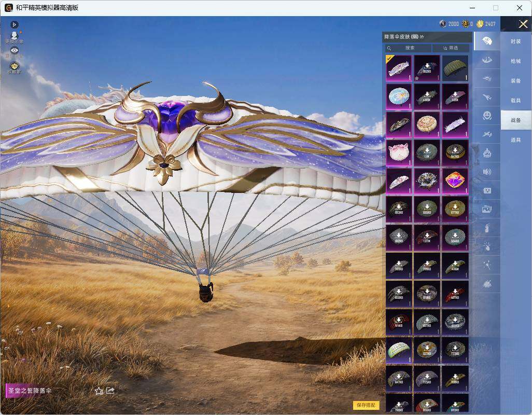The width and height of the screenshot is (532, 415).
Task: Switch to the 枪械 tab
Action: coord(516,61)
